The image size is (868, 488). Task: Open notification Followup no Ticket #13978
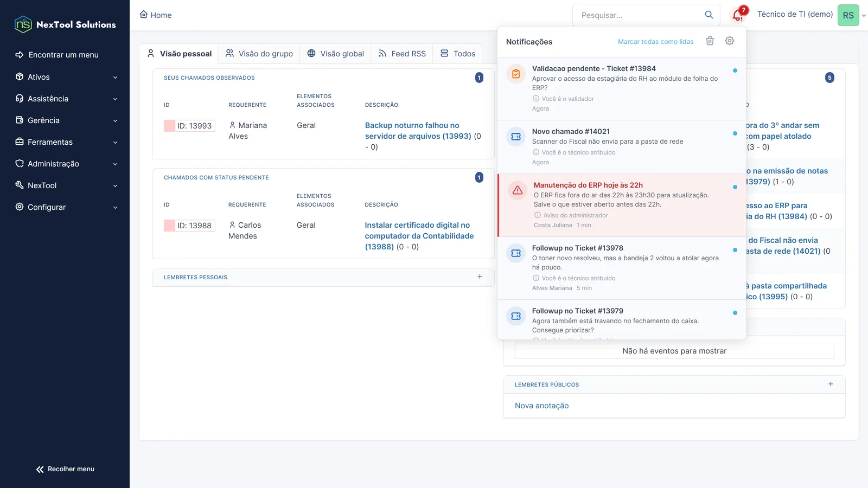tap(622, 268)
